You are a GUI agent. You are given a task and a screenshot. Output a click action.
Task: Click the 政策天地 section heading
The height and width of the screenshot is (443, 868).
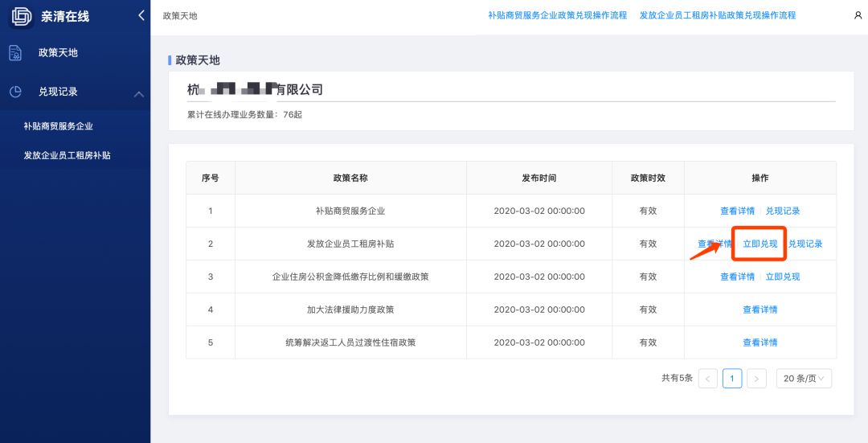[x=198, y=60]
